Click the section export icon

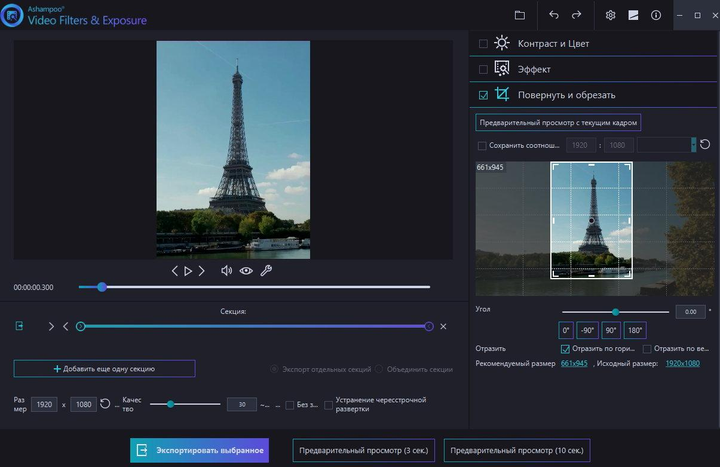[x=19, y=326]
